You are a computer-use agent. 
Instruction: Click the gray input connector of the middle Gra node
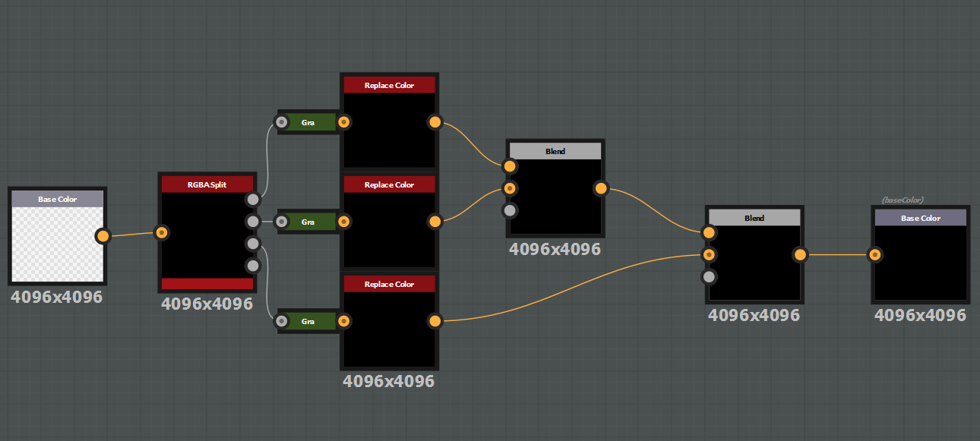[x=282, y=222]
